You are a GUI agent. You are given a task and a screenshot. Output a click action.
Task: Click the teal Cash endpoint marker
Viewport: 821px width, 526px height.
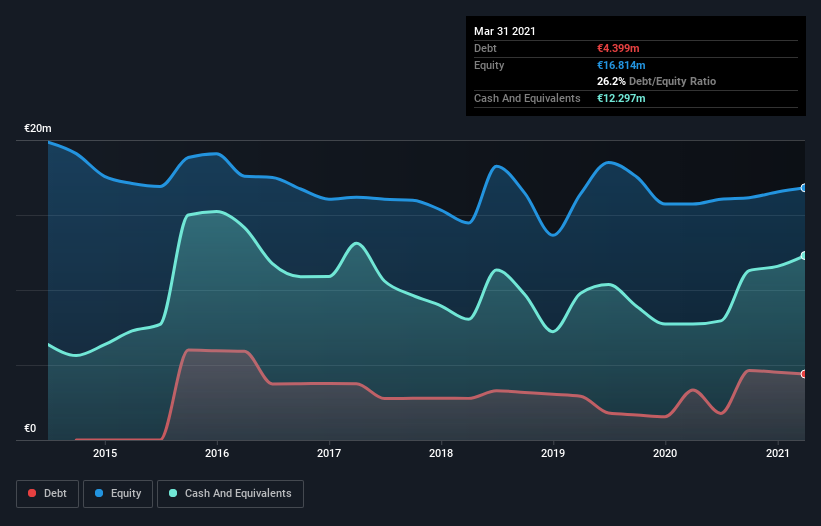pyautogui.click(x=804, y=256)
